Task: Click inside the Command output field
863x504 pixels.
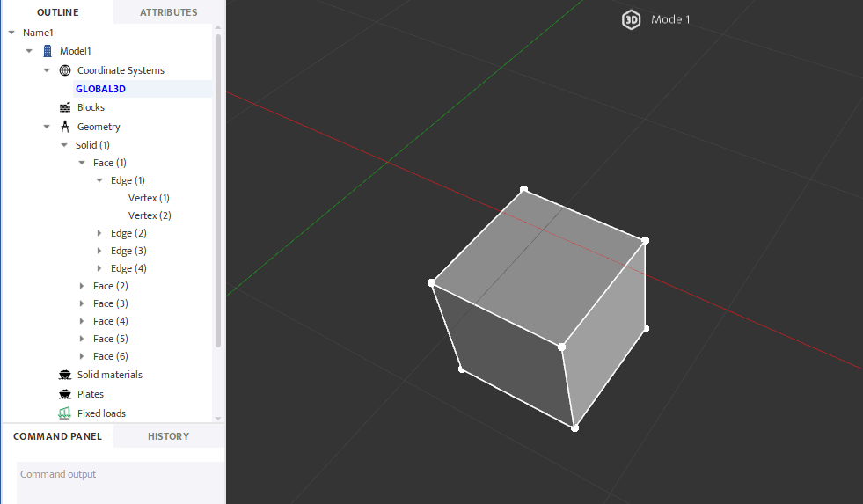Action: tap(120, 483)
